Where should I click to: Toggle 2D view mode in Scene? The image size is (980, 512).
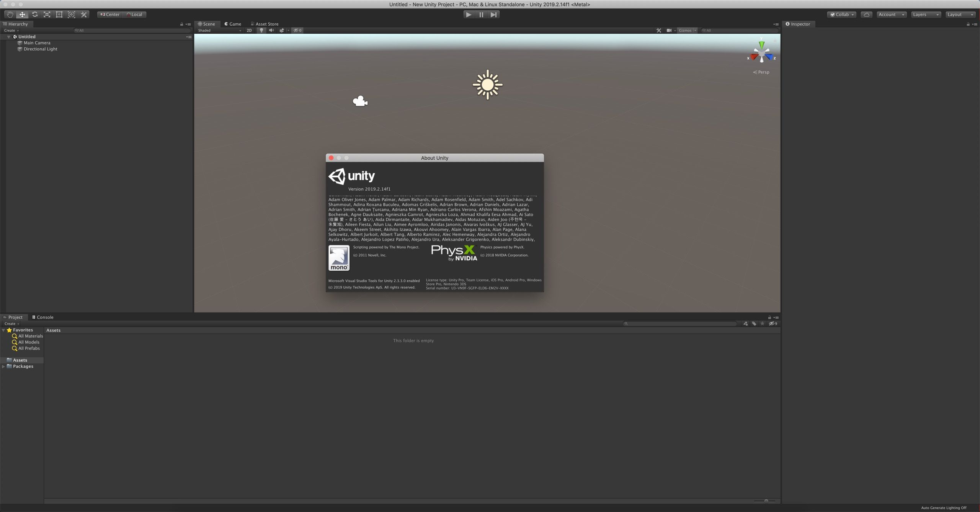click(x=249, y=30)
